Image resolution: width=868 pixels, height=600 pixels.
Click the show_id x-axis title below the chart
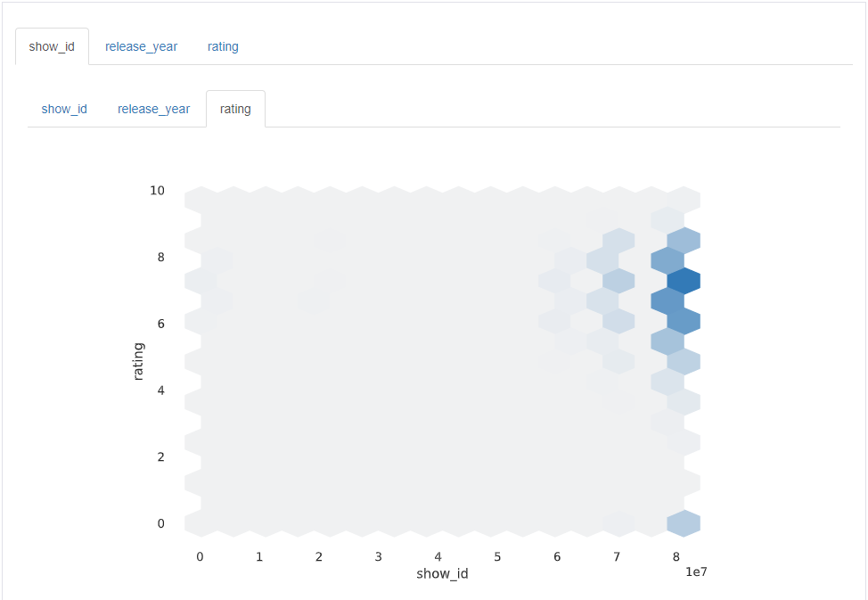[x=442, y=573]
